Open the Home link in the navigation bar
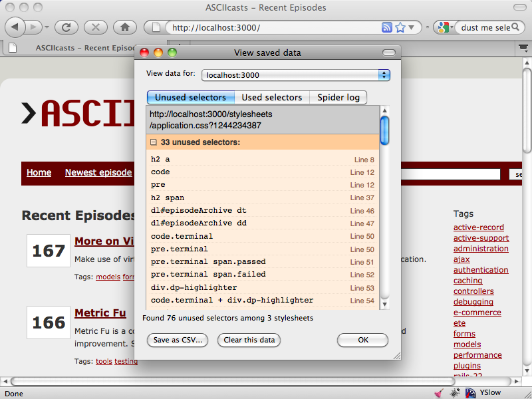The image size is (532, 399). click(39, 172)
